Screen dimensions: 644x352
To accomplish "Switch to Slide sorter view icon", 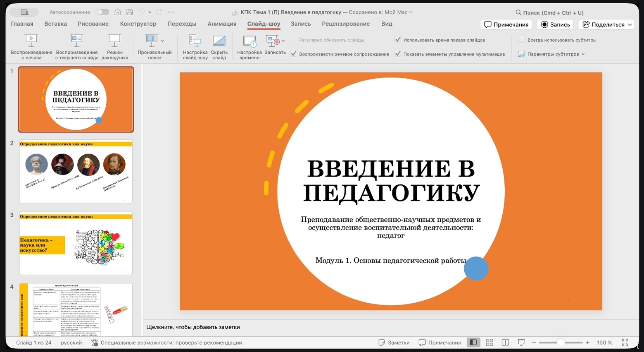I will 490,342.
